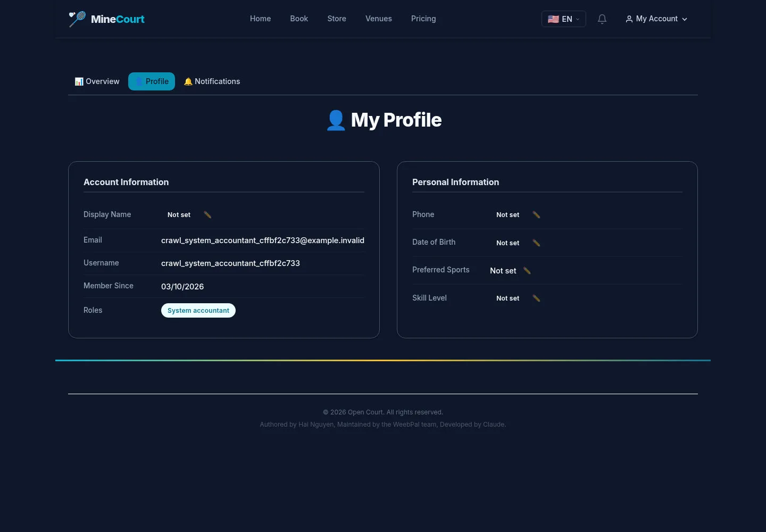Click Phone 'Not set' value

pyautogui.click(x=507, y=215)
